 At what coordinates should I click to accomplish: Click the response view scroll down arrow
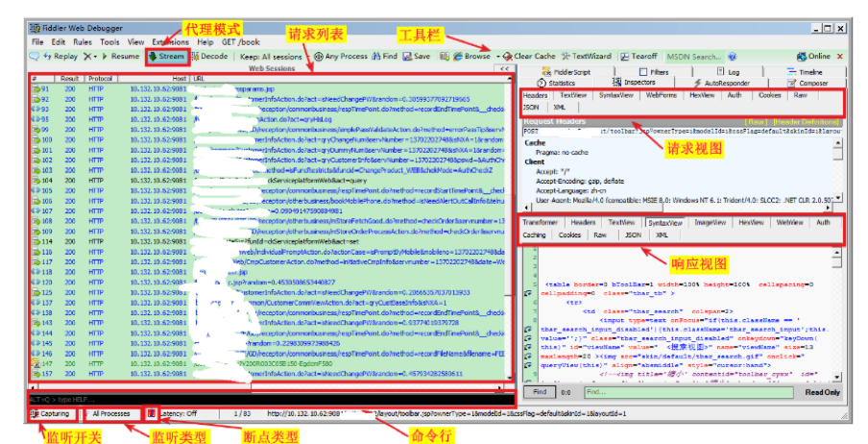pyautogui.click(x=837, y=377)
